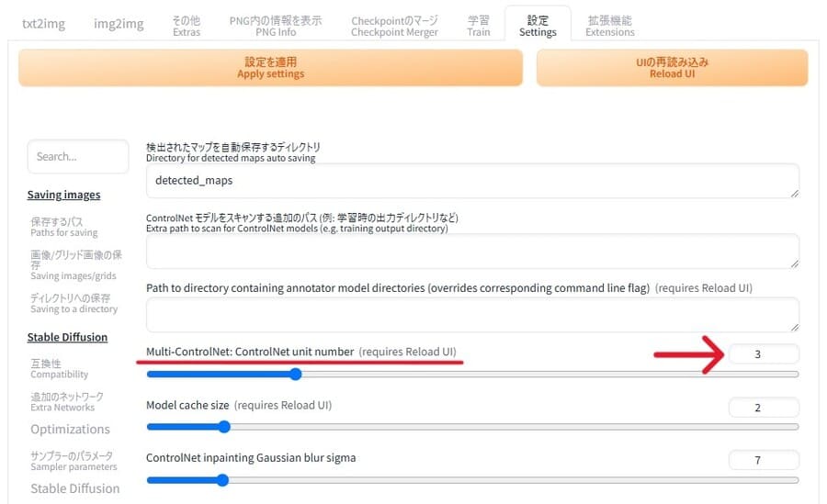Open Paths for saving in sidebar

pyautogui.click(x=63, y=227)
